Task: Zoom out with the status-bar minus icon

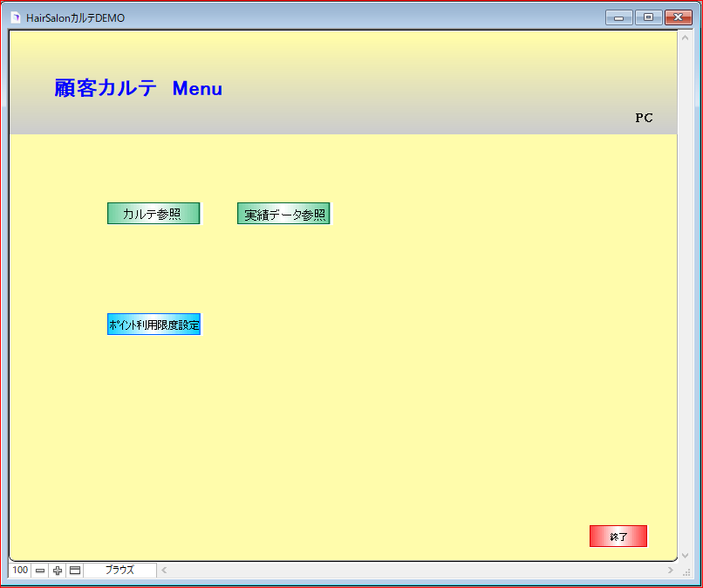Action: [x=40, y=571]
